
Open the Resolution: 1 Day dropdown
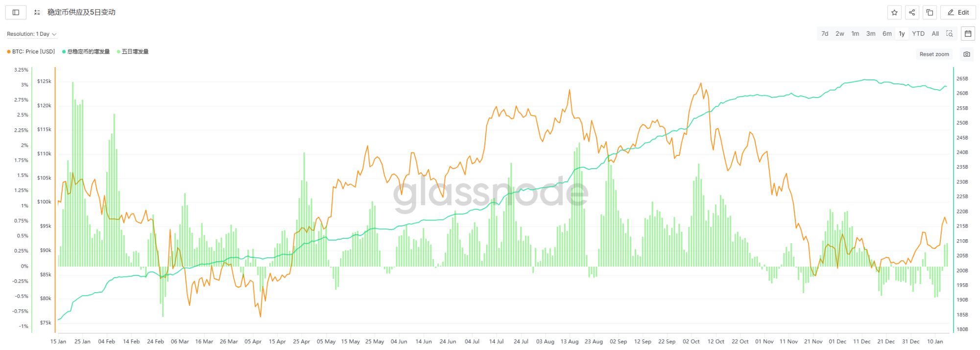click(x=31, y=34)
